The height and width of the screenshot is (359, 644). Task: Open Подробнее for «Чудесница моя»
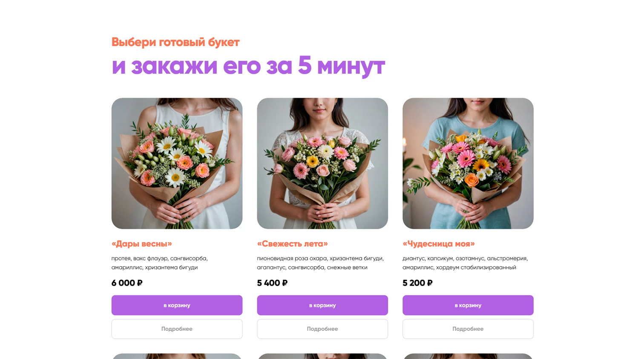point(468,329)
